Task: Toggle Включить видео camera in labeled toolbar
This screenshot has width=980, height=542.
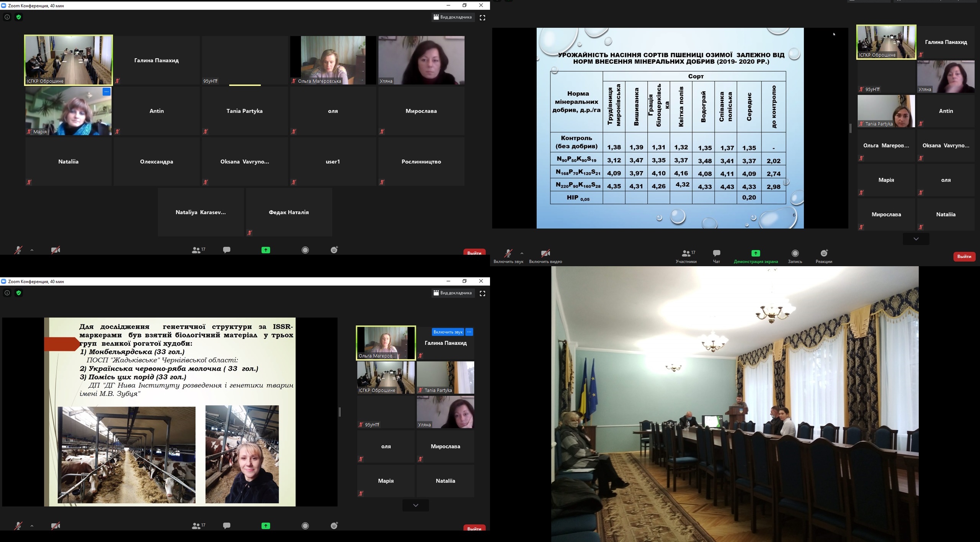Action: click(545, 253)
